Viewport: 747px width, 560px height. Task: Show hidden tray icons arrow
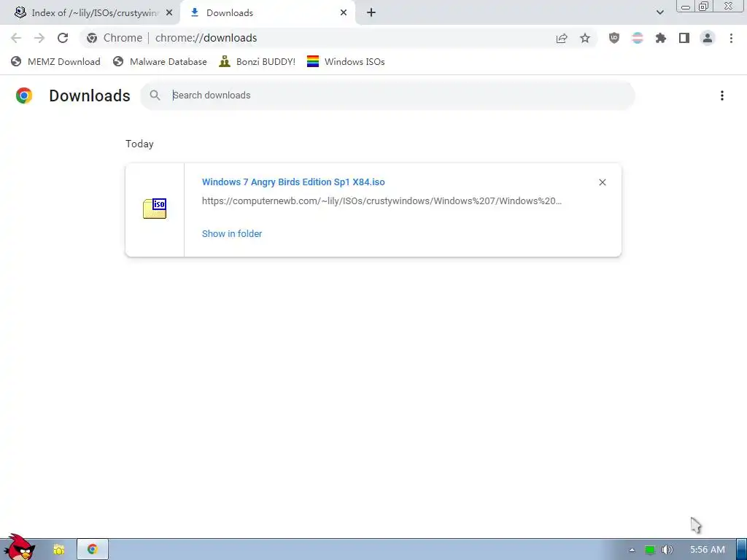point(632,550)
